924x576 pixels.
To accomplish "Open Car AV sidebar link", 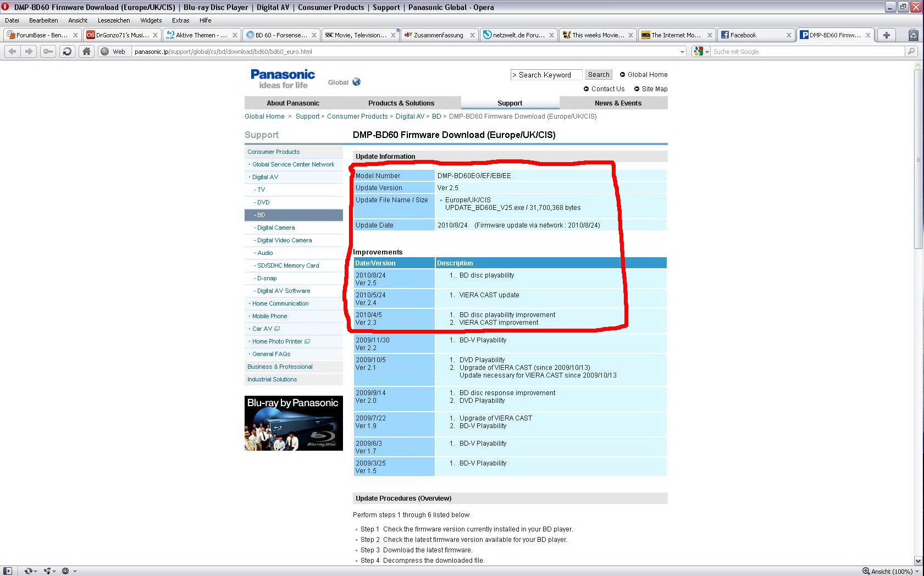I will pyautogui.click(x=262, y=329).
